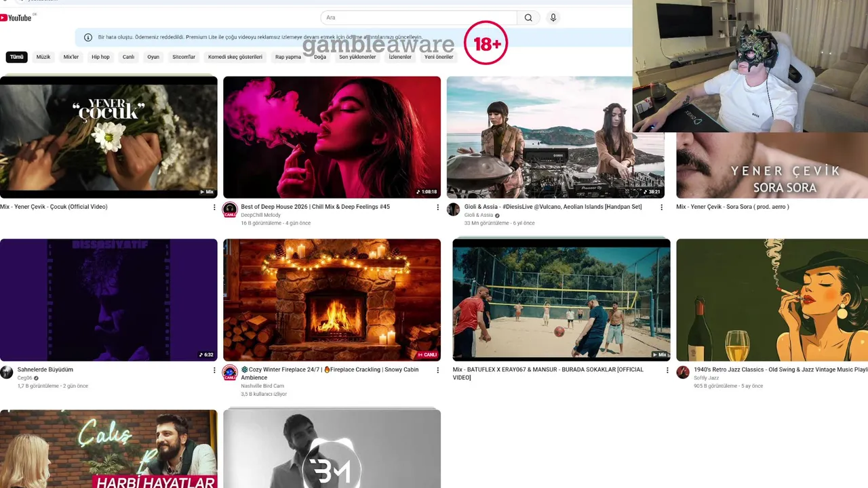The image size is (868, 488).
Task: Open more options for Best of Deep House video
Action: tap(437, 207)
